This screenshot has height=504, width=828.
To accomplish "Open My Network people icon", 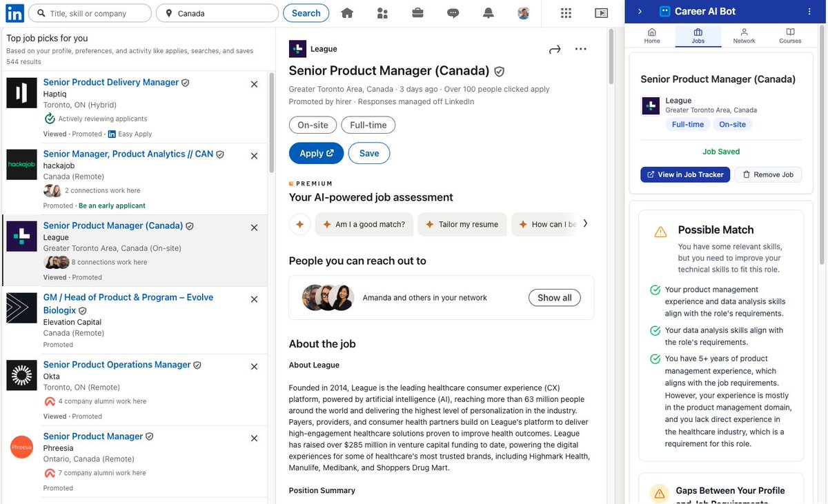I will [x=382, y=13].
